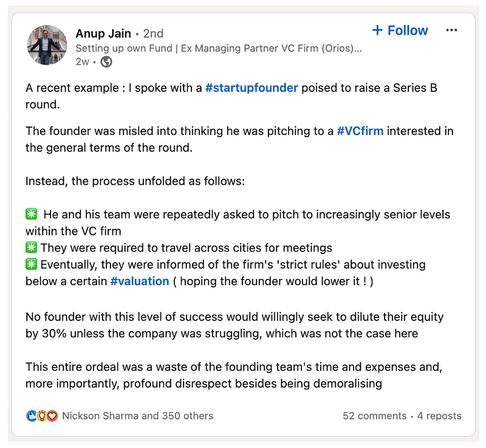Click the love heart reaction icon
The image size is (486, 448).
[x=52, y=416]
